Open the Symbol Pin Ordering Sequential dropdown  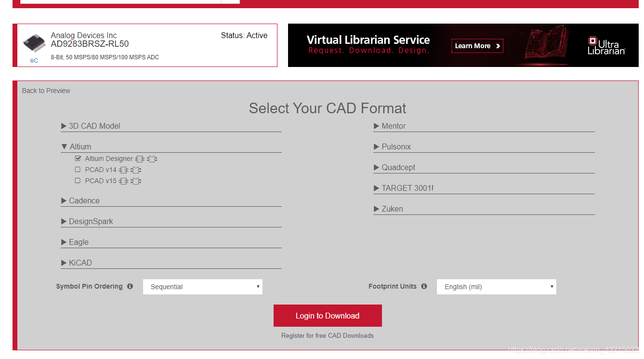coord(203,287)
